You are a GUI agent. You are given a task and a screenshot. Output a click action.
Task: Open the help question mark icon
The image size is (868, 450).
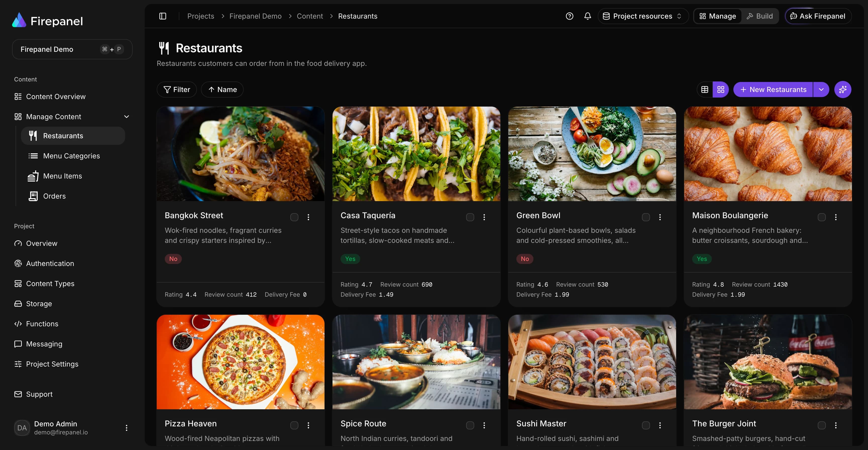(x=569, y=16)
